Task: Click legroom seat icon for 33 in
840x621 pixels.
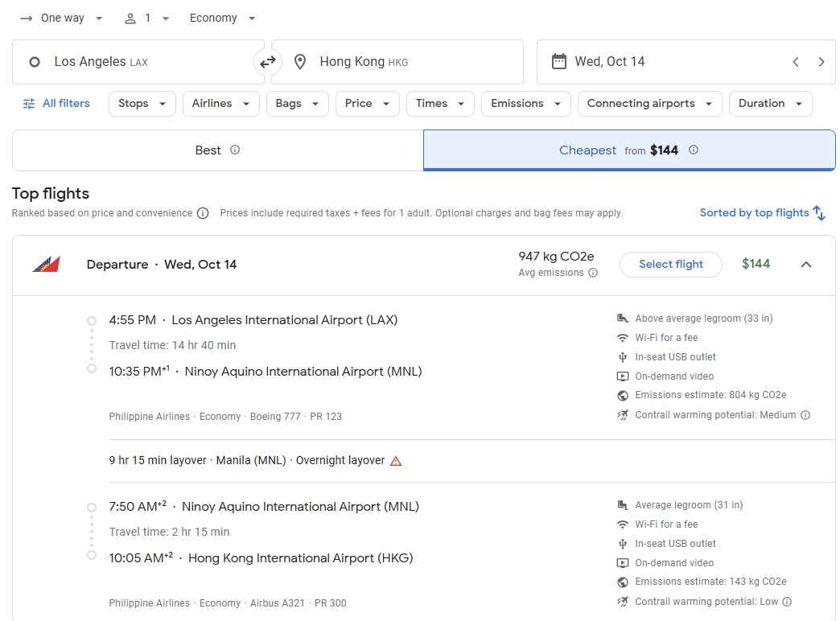Action: pyautogui.click(x=623, y=319)
